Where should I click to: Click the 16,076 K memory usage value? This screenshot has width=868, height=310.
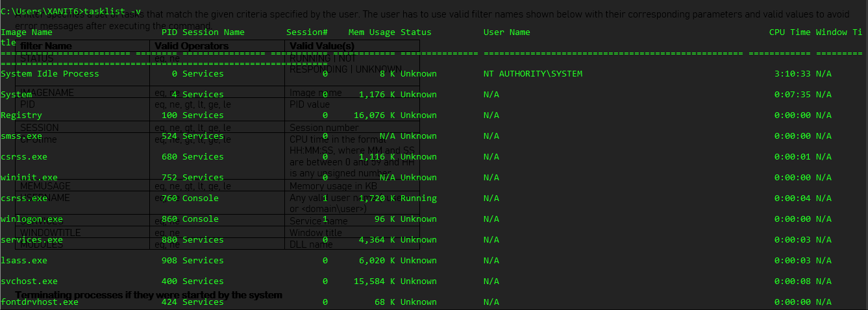(374, 115)
